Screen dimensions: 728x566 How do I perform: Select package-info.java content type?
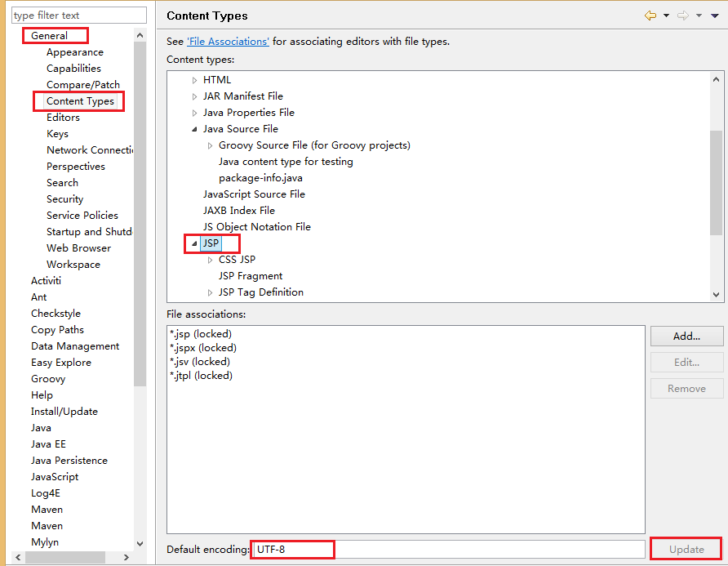tap(260, 178)
